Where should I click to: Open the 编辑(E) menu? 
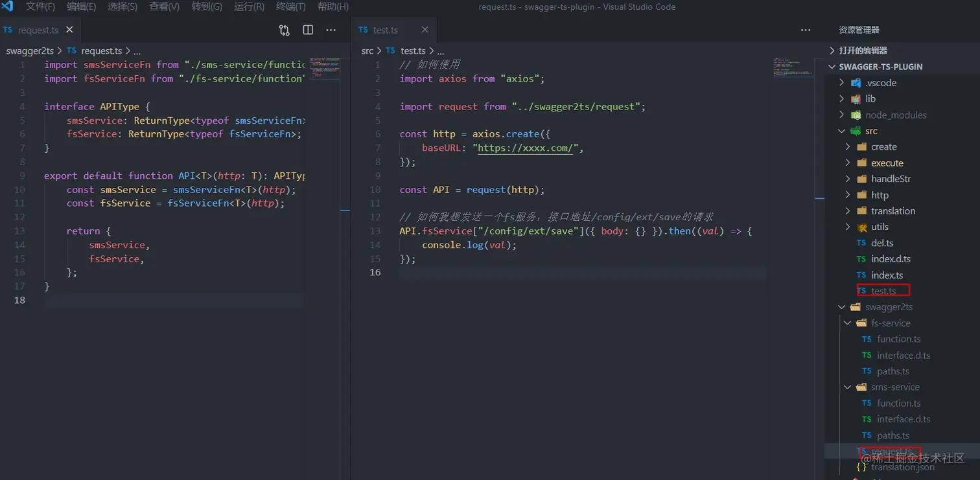point(81,7)
